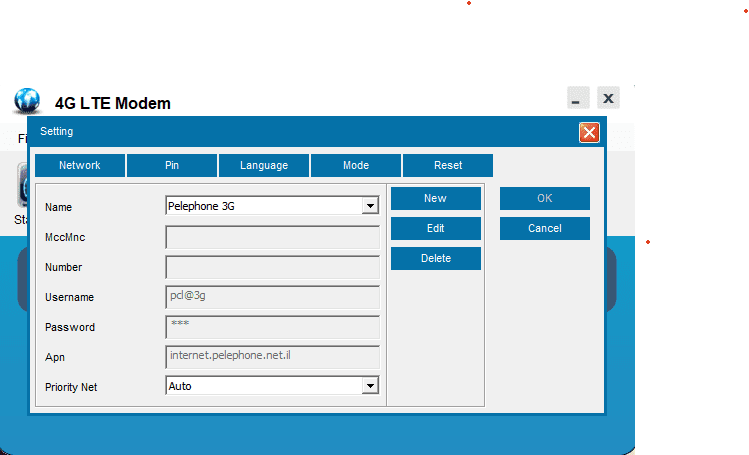Viewport: 749px width, 455px height.
Task: Click the Auto priority net combo box
Action: (272, 386)
